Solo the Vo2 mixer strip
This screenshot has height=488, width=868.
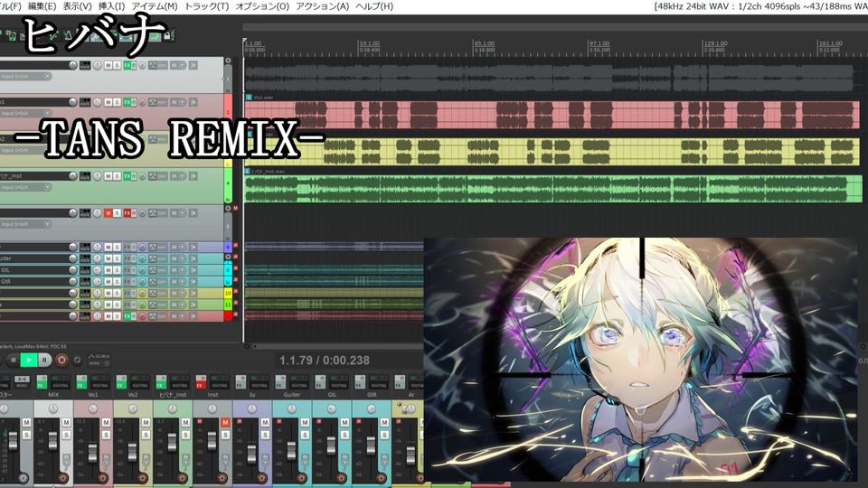point(146,435)
